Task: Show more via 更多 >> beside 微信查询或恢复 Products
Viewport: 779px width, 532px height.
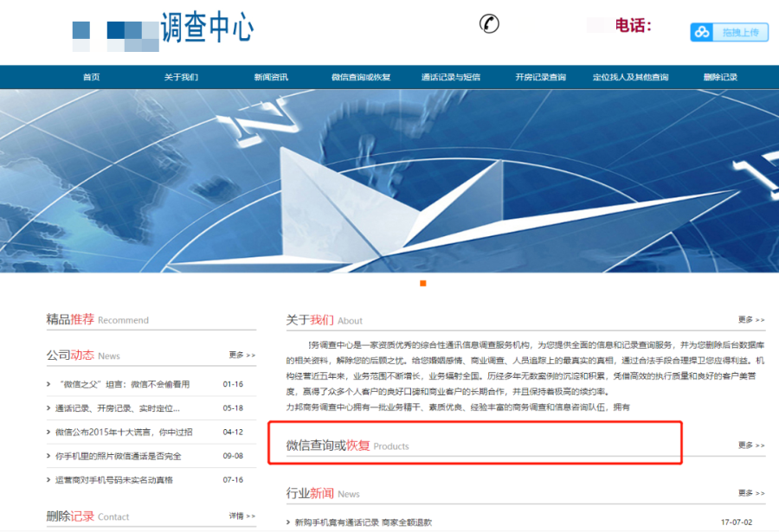Action: pyautogui.click(x=751, y=445)
